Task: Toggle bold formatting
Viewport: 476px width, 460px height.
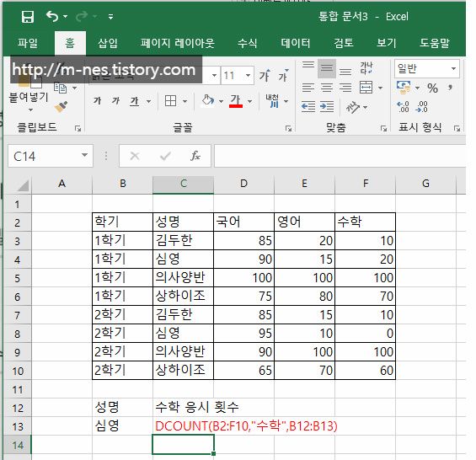Action: 98,100
